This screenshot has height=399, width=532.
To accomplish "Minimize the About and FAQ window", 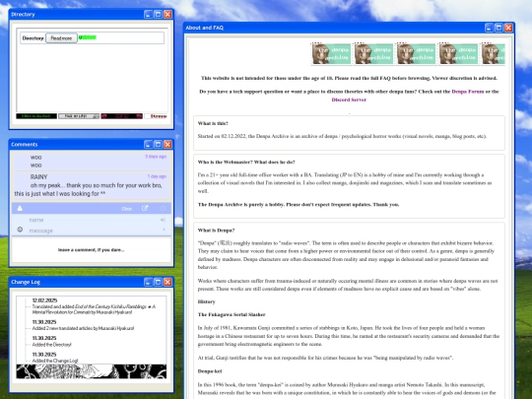I will coord(489,28).
